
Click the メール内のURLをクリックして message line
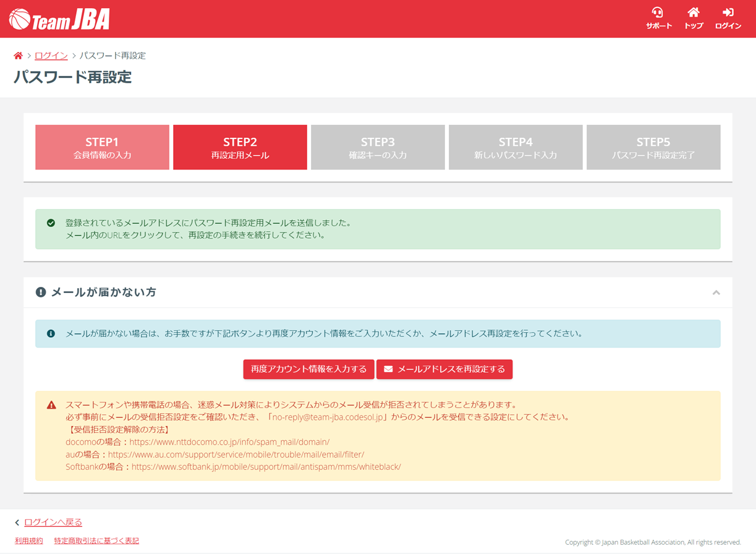[x=195, y=236]
